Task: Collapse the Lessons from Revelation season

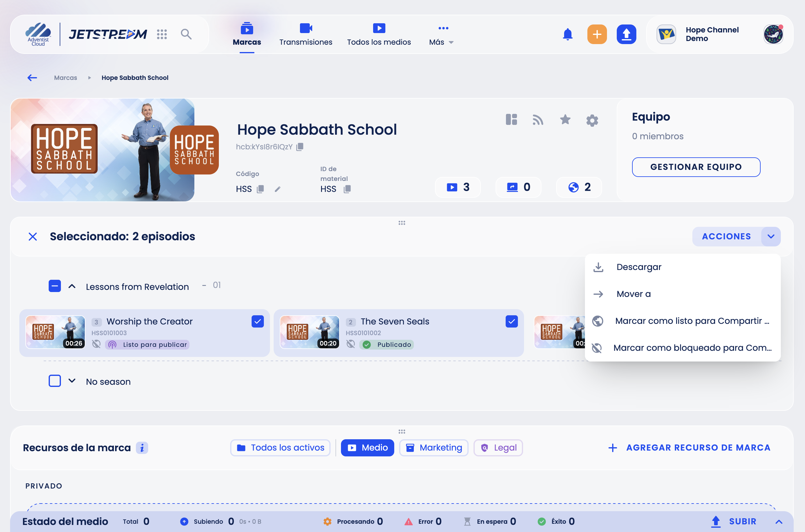Action: (72, 287)
